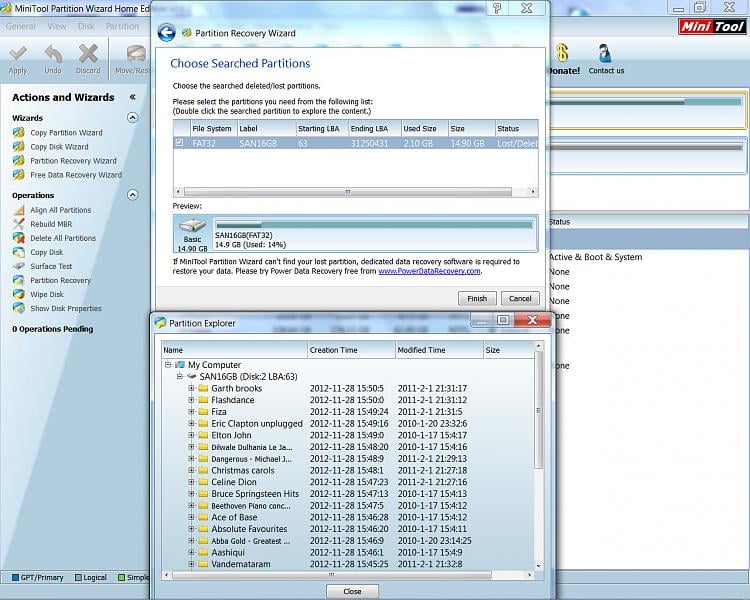
Task: Select Bruce Springsteen Hits folder
Action: pos(255,493)
